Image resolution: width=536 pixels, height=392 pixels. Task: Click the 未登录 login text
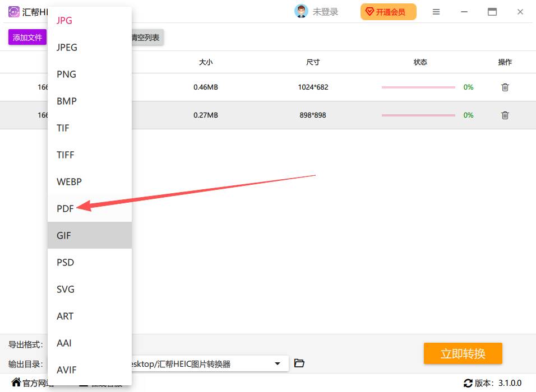(325, 12)
